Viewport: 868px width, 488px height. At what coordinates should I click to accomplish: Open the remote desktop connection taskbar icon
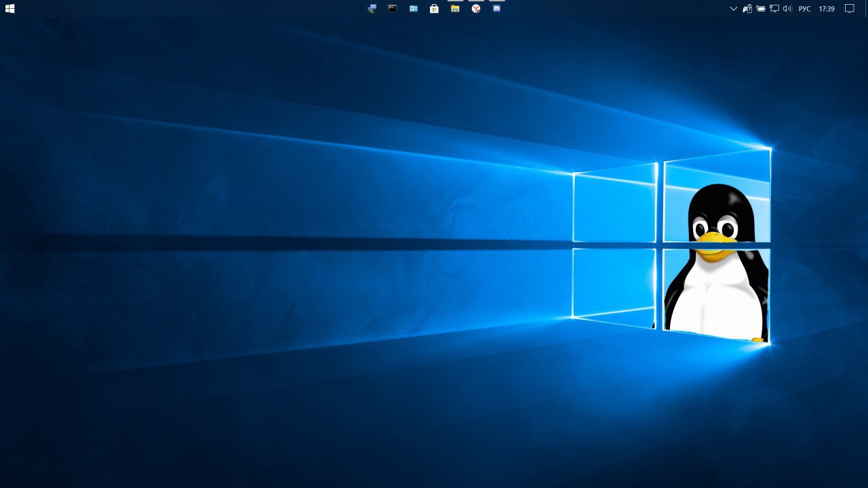tap(372, 9)
